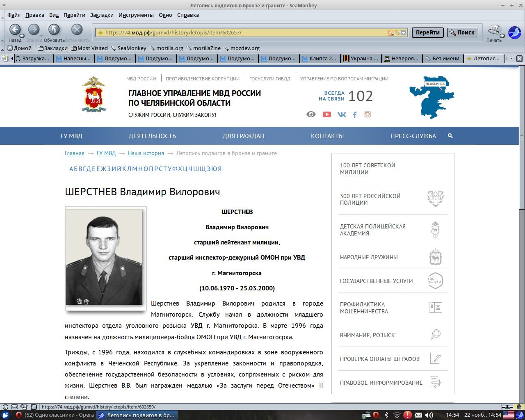Open the YouTube channel icon
525x420 pixels.
tap(326, 114)
